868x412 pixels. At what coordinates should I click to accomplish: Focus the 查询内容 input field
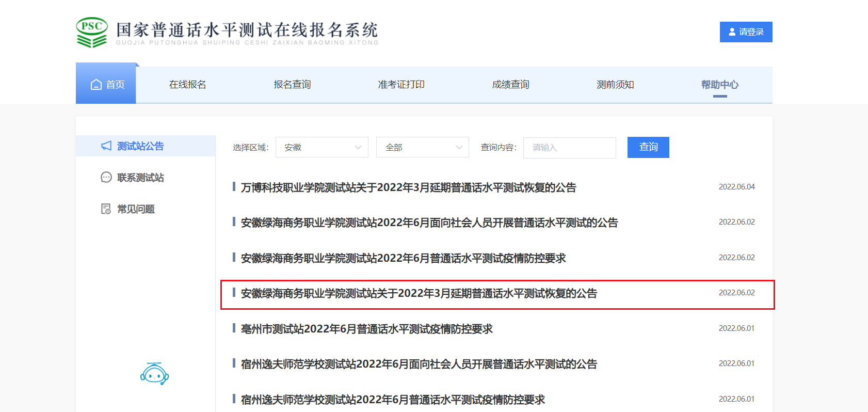570,148
